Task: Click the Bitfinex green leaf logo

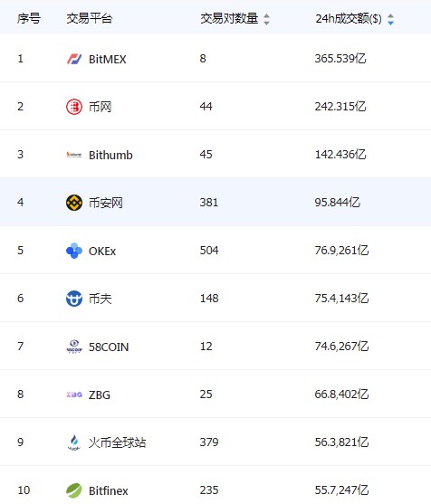Action: pyautogui.click(x=74, y=490)
